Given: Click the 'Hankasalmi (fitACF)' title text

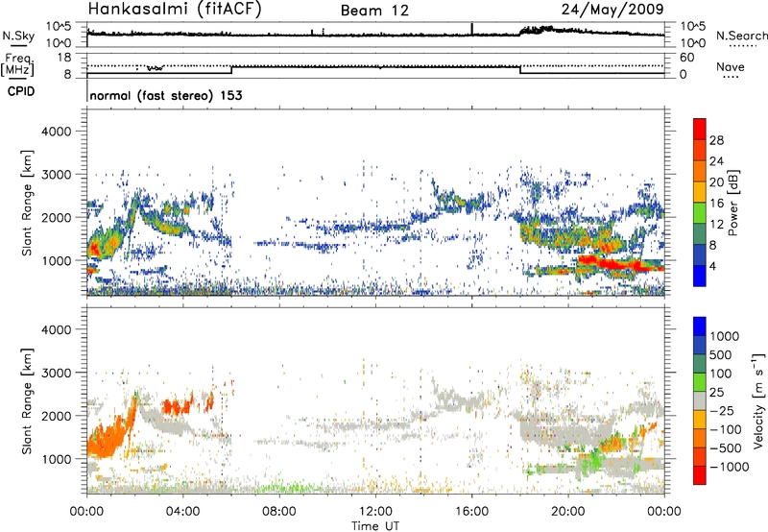Looking at the screenshot, I should click(175, 10).
